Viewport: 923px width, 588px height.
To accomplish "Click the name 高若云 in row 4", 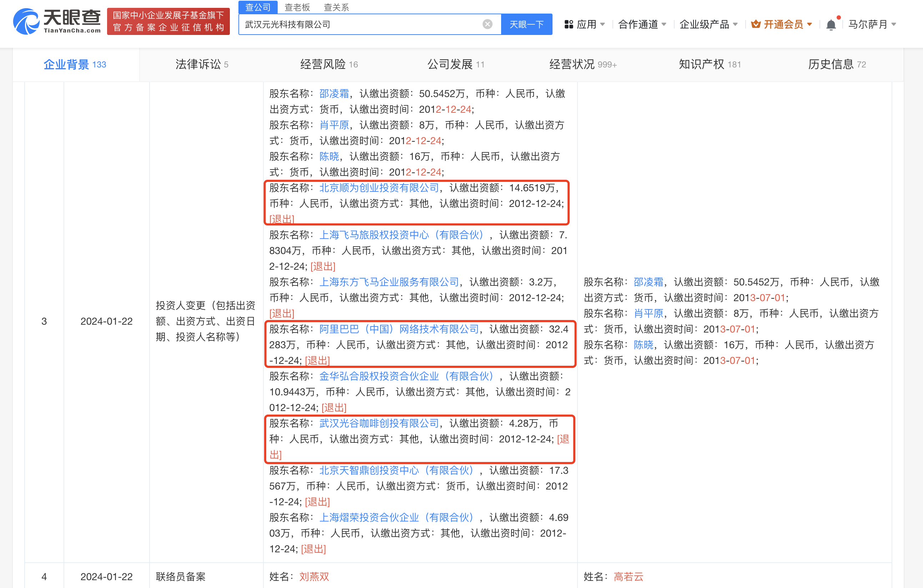I will click(628, 577).
